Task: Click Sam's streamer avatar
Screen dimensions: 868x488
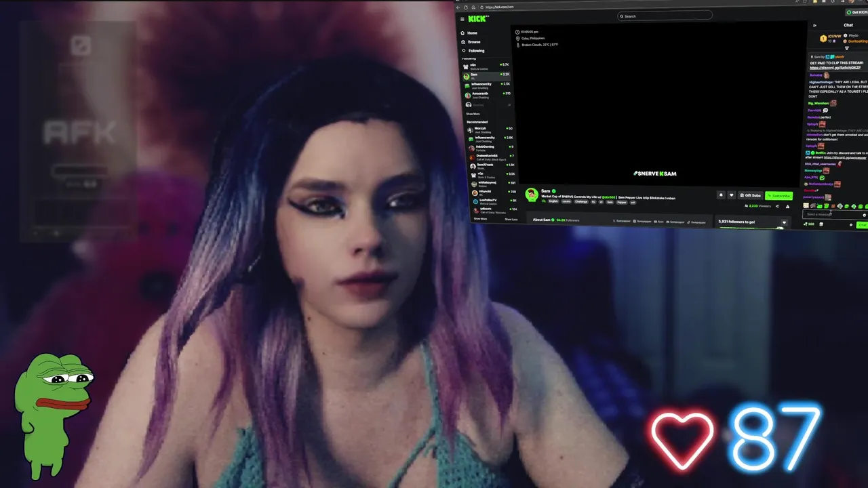Action: click(x=532, y=195)
